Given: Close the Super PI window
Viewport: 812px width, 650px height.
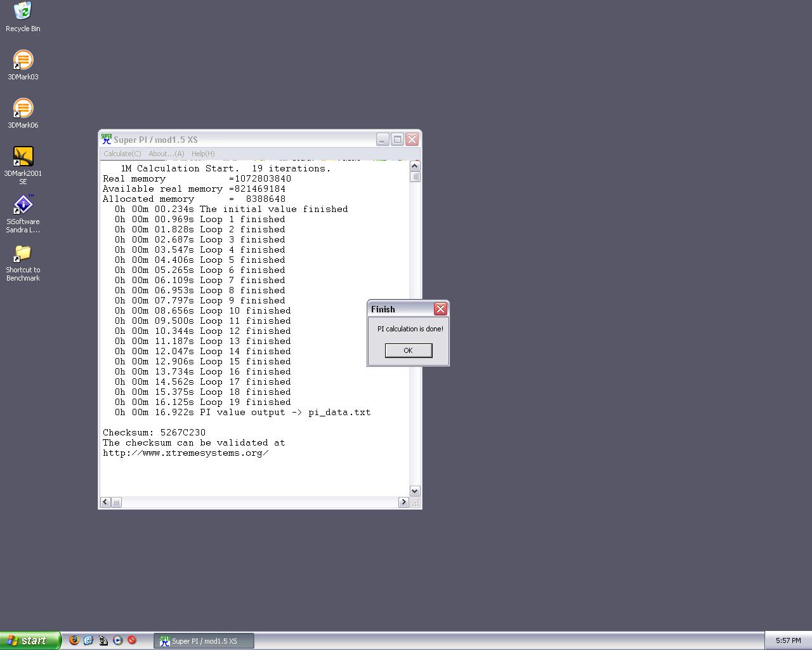Looking at the screenshot, I should coord(412,139).
